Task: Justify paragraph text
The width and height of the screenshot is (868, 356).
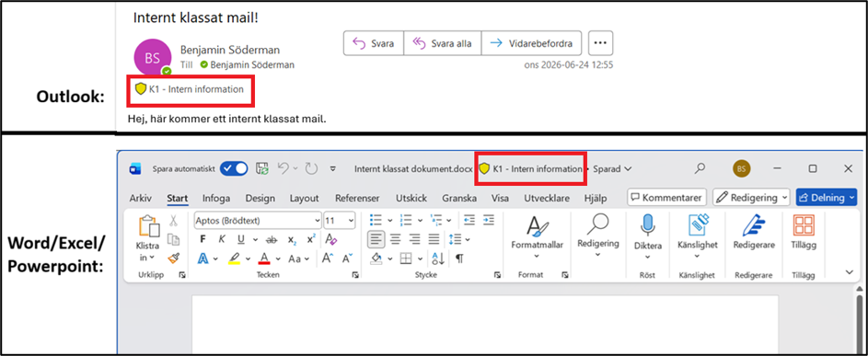Action: (434, 239)
